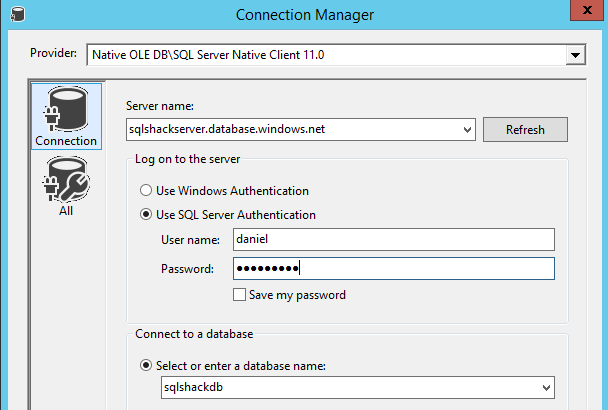Select Use Windows Authentication option
The image size is (608, 410).
coord(147,190)
